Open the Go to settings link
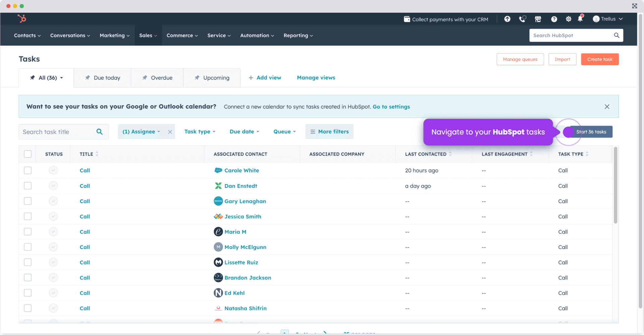 pyautogui.click(x=391, y=107)
